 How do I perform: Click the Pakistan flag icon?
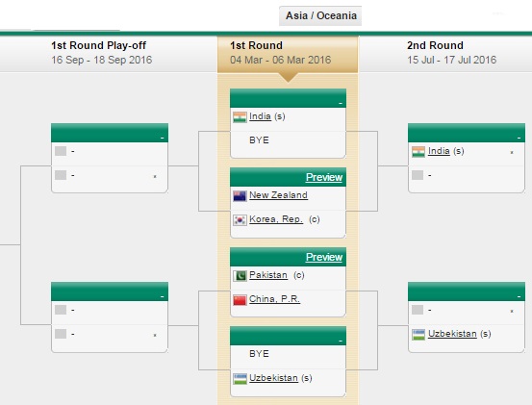click(x=240, y=276)
